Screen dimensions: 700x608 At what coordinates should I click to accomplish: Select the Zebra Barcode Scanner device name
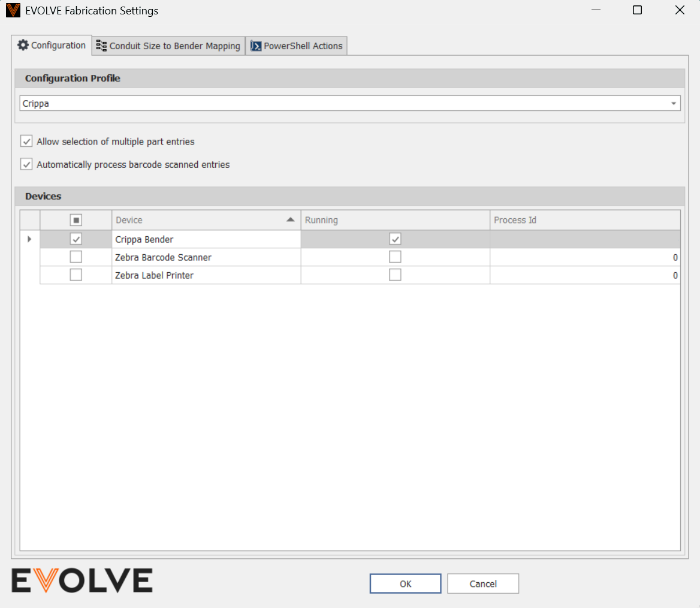pos(163,257)
